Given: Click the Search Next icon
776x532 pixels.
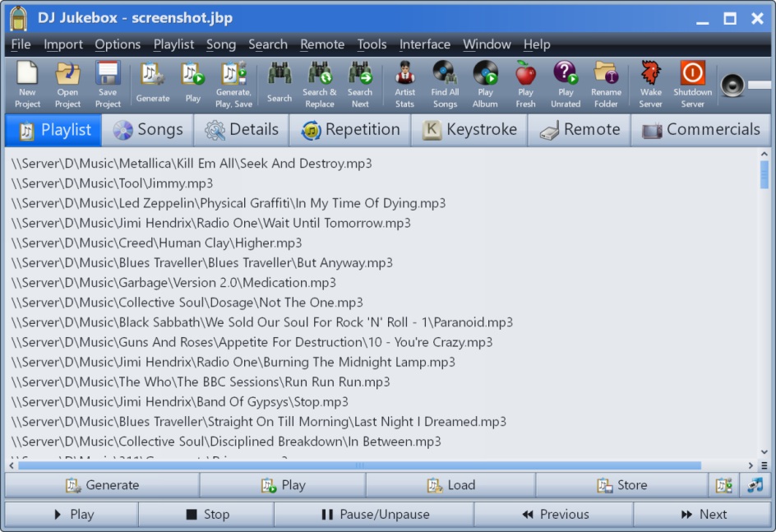Looking at the screenshot, I should point(360,82).
